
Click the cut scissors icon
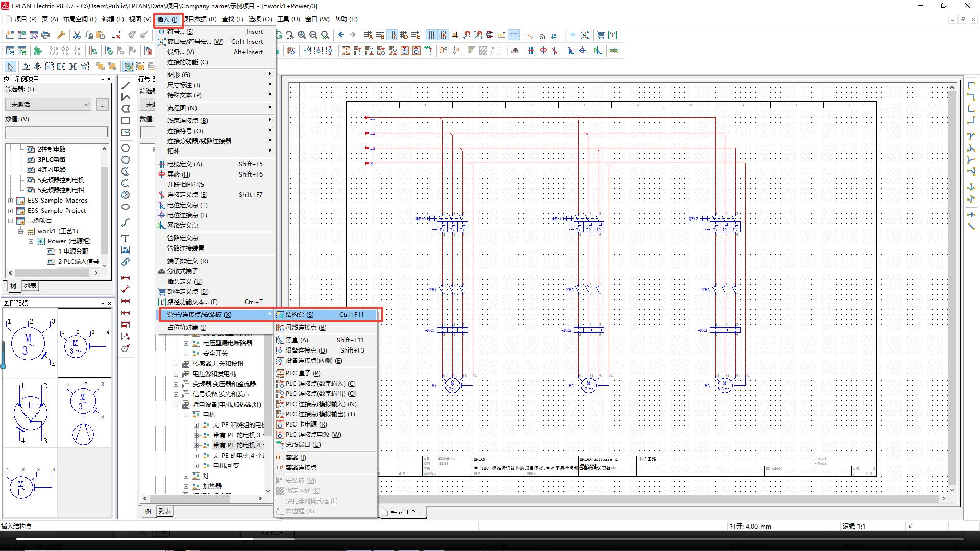pos(77,35)
